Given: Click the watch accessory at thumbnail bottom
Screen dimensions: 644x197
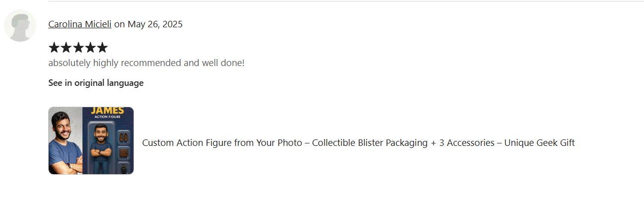Looking at the screenshot, I should click(124, 169).
